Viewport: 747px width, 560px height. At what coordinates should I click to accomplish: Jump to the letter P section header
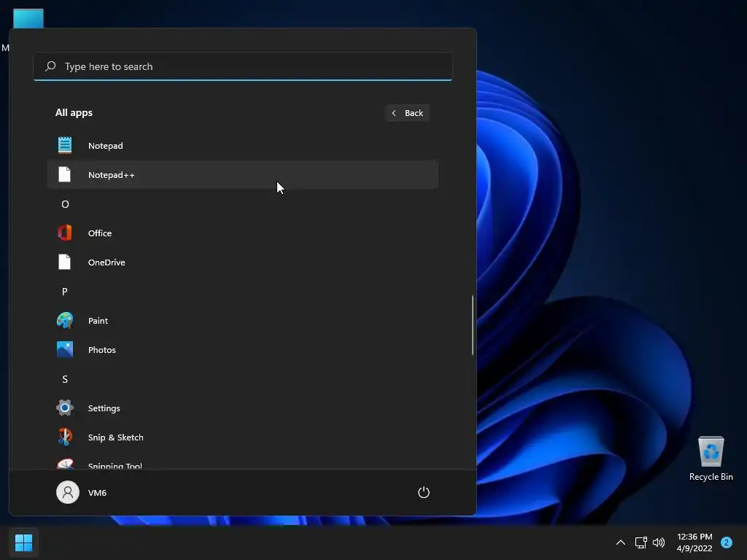(65, 292)
